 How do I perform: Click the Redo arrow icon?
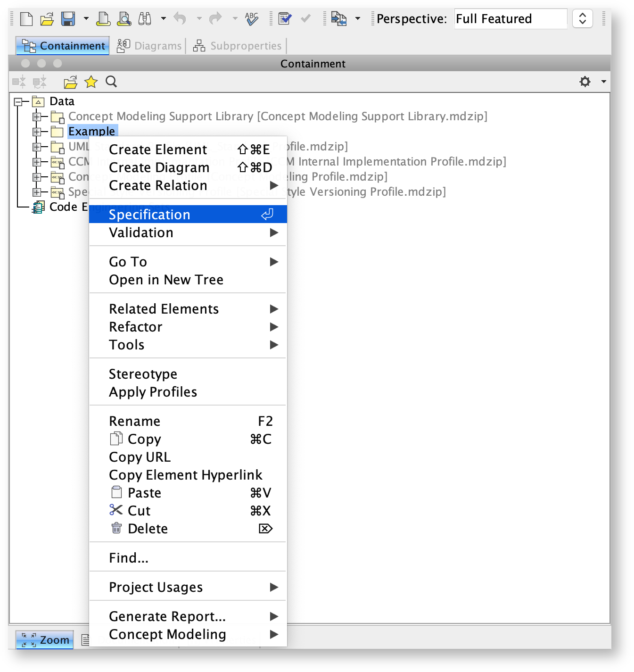tap(215, 19)
